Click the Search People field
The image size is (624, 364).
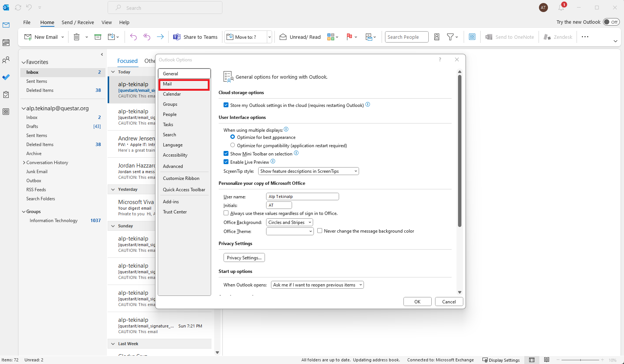pos(407,37)
